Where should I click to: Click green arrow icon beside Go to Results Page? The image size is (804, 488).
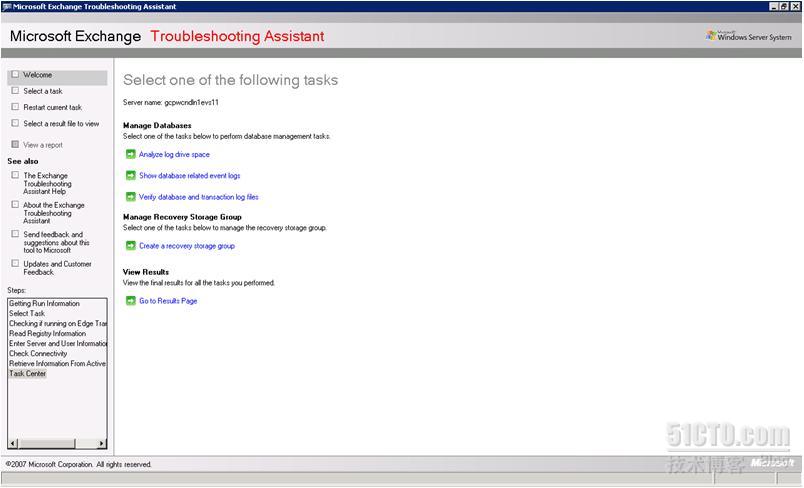click(131, 300)
